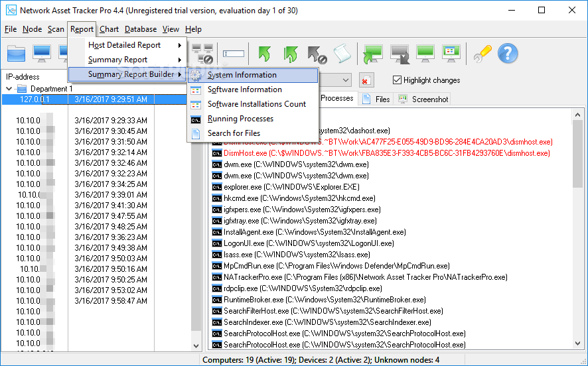Viewport: 588px width, 366px height.
Task: Click the icon beside Software Installations Count
Action: point(196,105)
